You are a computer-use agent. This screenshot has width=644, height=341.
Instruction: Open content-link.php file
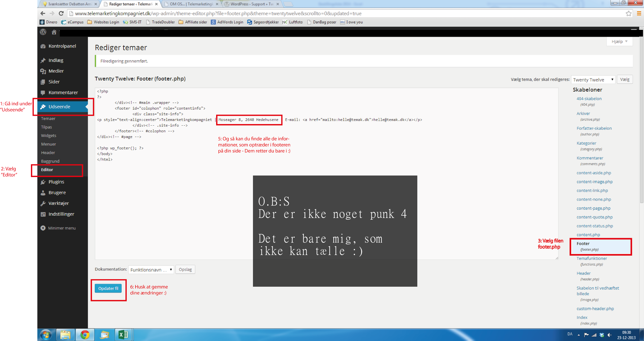(592, 190)
